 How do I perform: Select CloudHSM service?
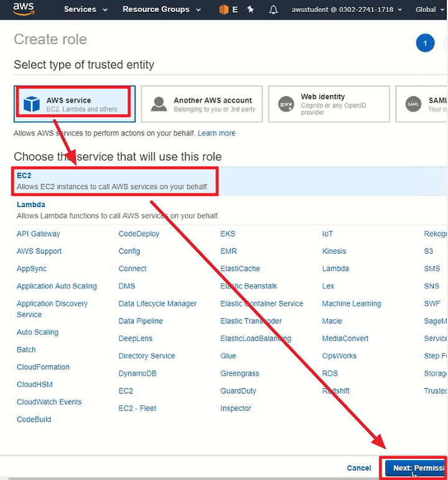(x=35, y=384)
